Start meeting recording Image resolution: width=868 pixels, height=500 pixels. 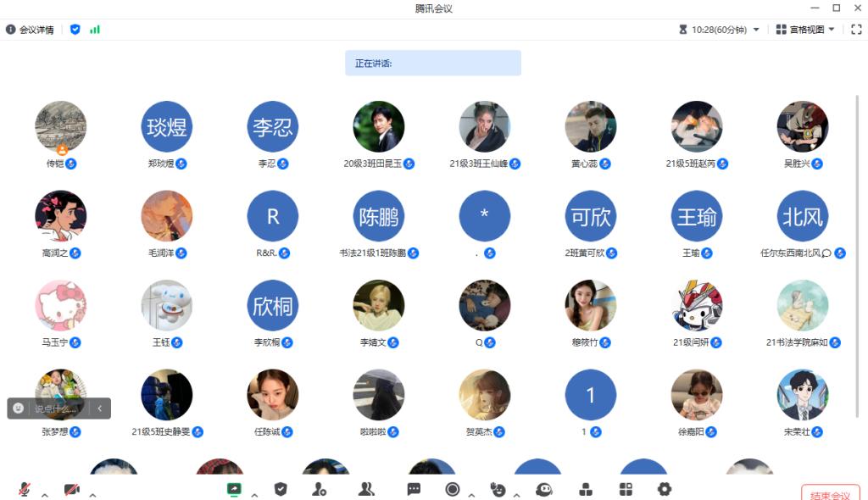point(453,489)
